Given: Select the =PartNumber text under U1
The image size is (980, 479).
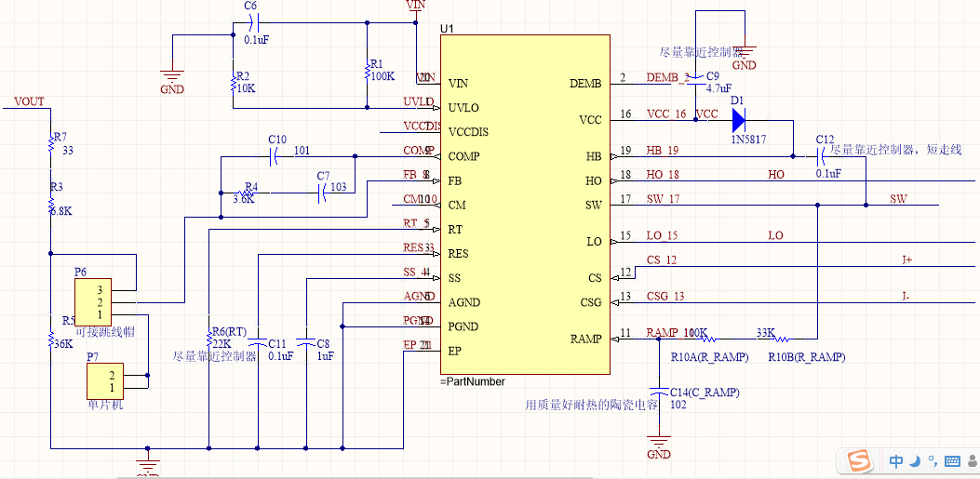Looking at the screenshot, I should 473,381.
